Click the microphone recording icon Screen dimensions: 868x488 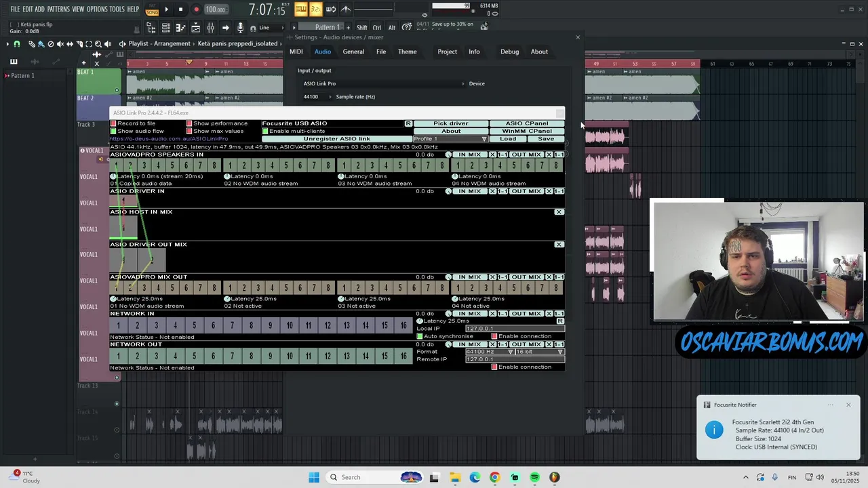pos(240,28)
